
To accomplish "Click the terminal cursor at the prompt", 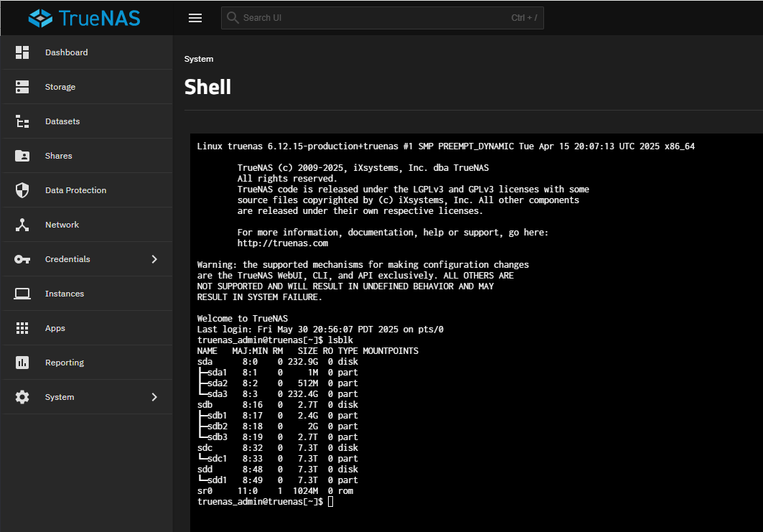I will click(330, 502).
